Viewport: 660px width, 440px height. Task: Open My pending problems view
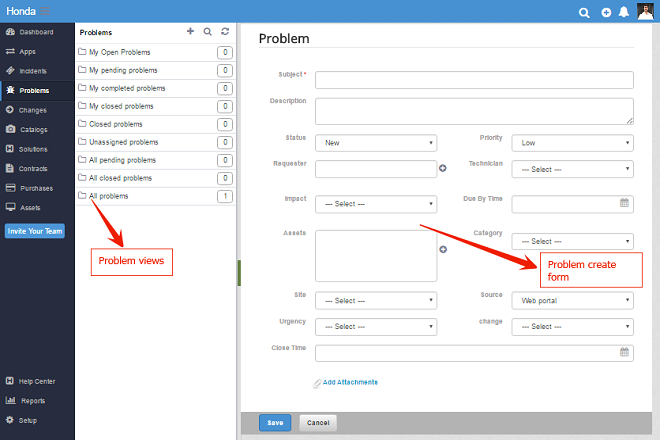(x=155, y=70)
